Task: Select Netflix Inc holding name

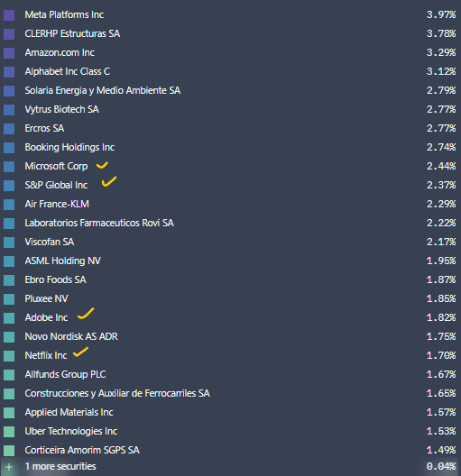Action: (46, 355)
